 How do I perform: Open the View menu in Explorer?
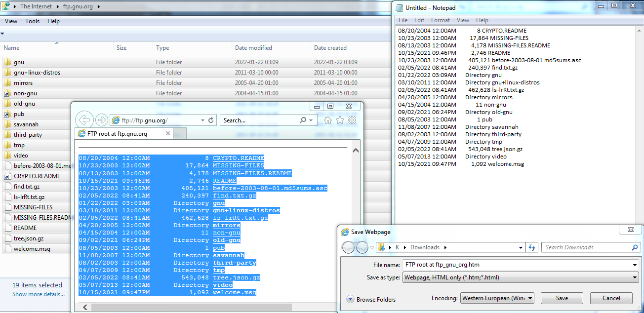click(11, 21)
